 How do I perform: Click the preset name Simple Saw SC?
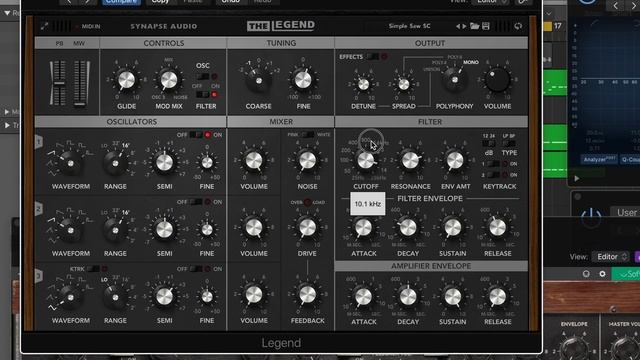(x=409, y=26)
